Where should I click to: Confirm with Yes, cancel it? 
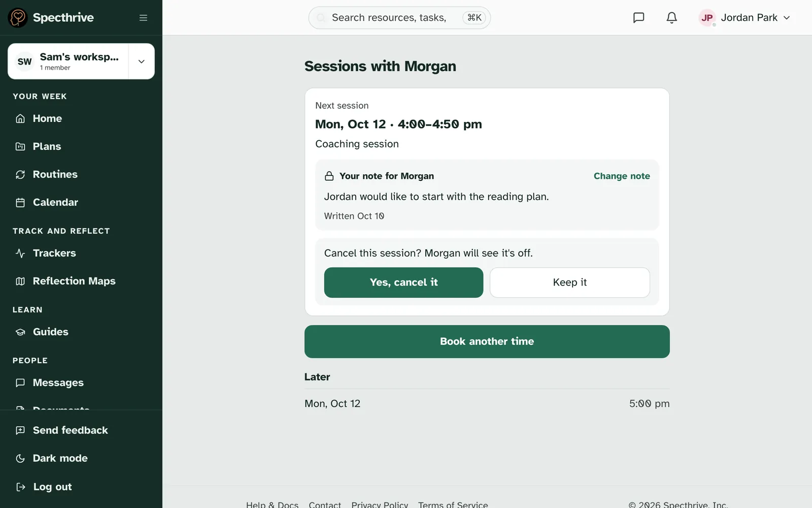pyautogui.click(x=403, y=282)
